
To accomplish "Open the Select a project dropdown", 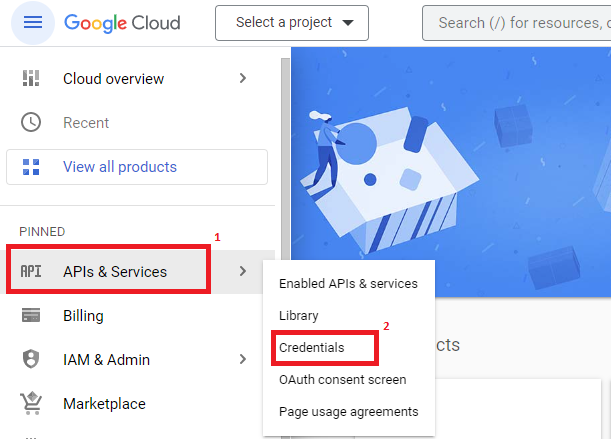I will click(291, 23).
